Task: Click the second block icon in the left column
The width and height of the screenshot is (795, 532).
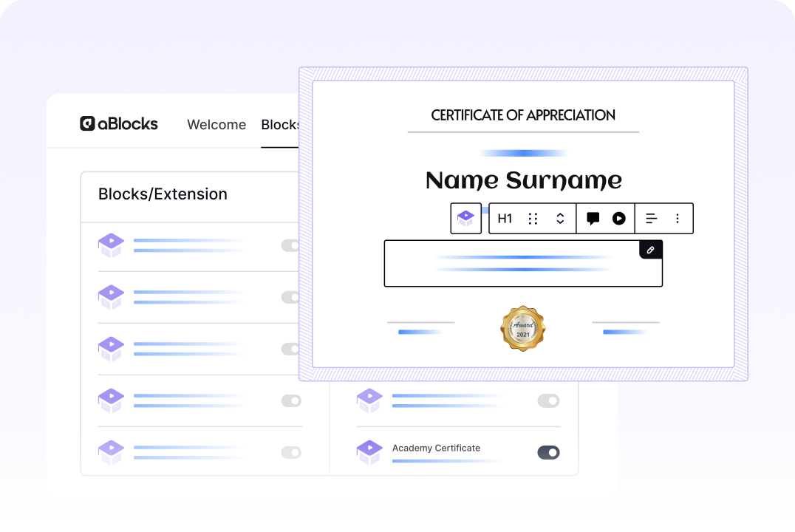Action: pyautogui.click(x=111, y=297)
